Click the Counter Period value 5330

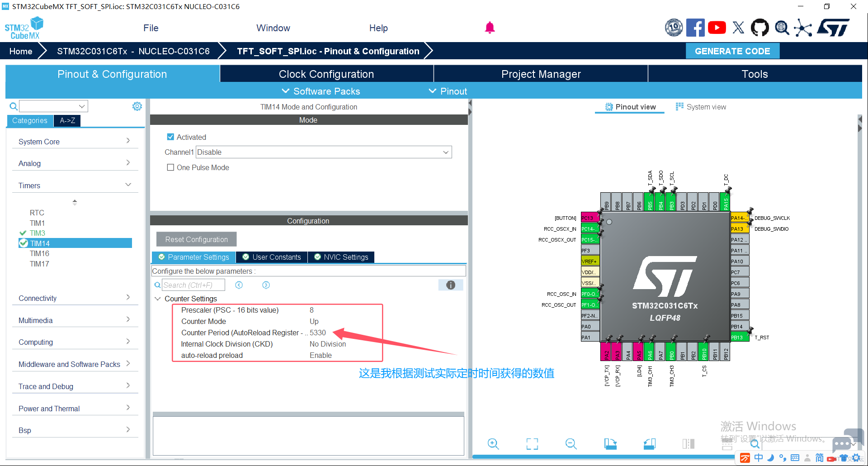coord(317,333)
